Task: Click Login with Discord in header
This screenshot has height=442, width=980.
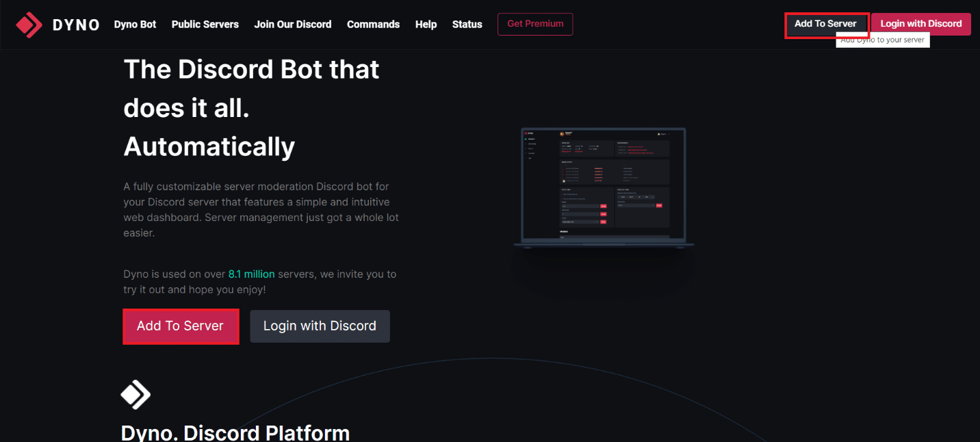Action: [x=921, y=24]
